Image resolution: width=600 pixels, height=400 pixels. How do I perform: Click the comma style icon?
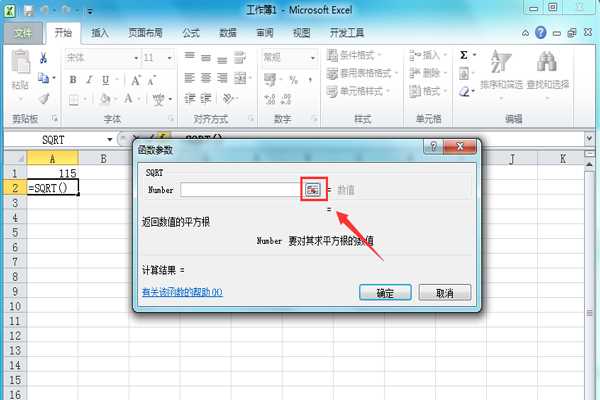310,80
